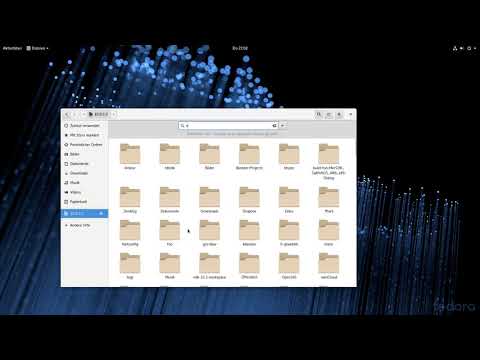Go back using the toolbar back arrow
Viewport: 480px width, 360px height.
67,114
